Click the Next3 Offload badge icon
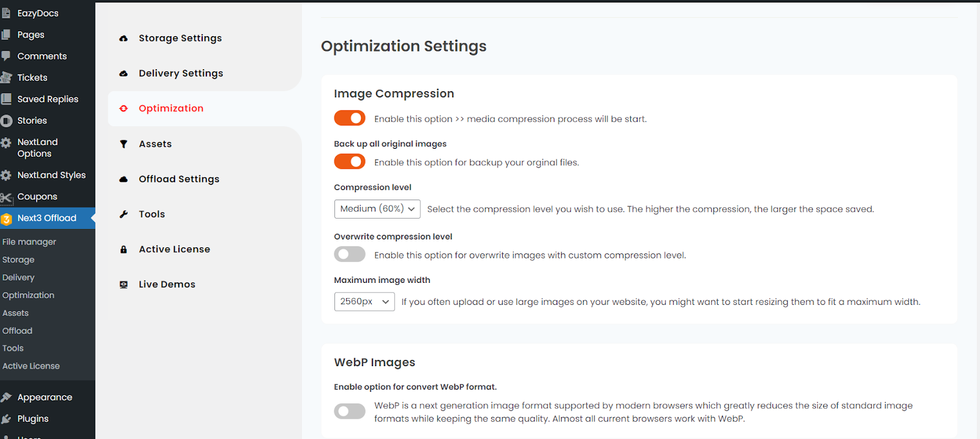 click(7, 219)
